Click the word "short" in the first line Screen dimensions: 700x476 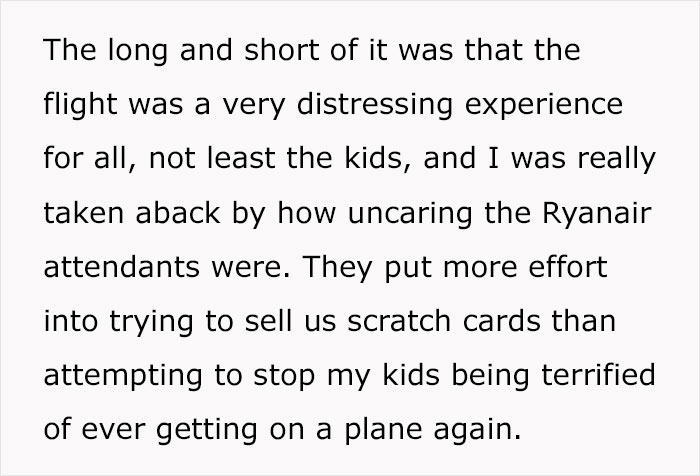click(281, 49)
